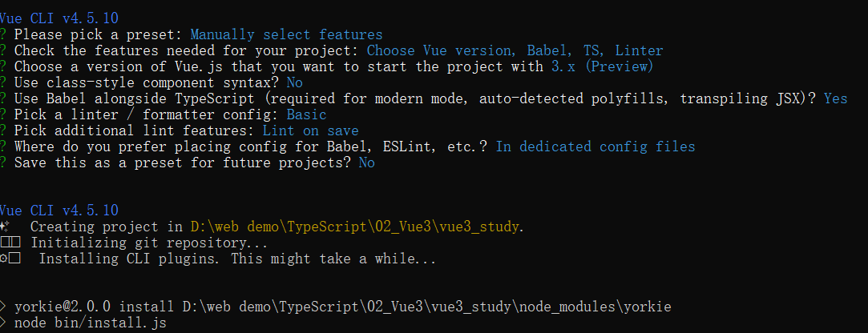Viewport: 868px width, 333px height.
Task: Click the prompt arrow before node bin/install.js
Action: [x=2, y=323]
